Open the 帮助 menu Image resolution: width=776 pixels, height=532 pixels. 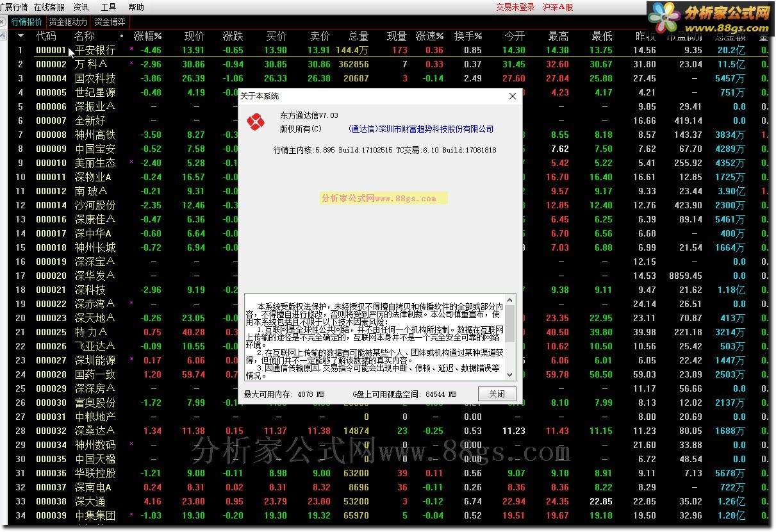coord(136,7)
